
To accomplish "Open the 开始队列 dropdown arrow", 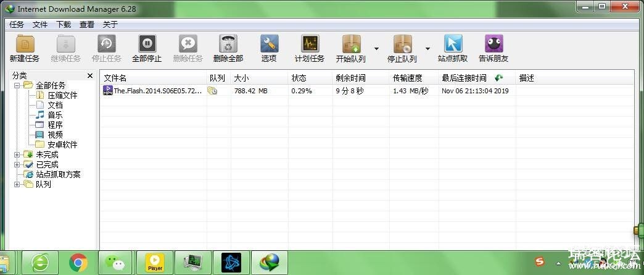I will pyautogui.click(x=376, y=49).
